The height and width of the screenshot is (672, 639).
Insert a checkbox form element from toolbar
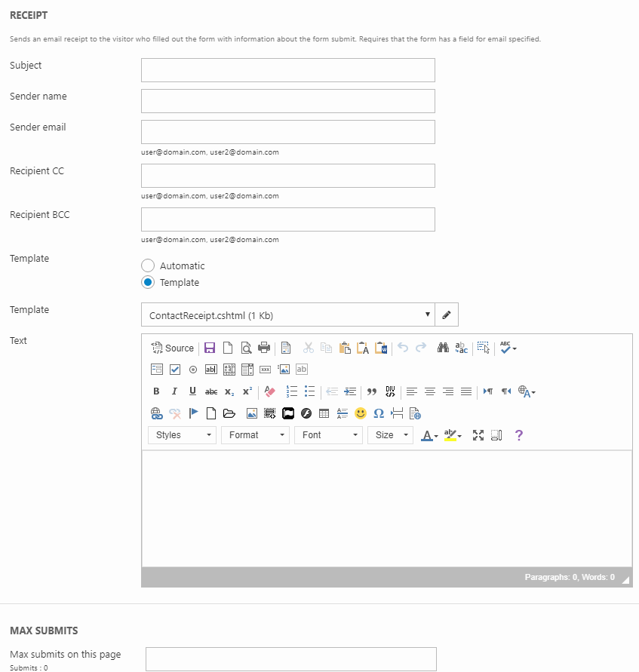pos(175,370)
